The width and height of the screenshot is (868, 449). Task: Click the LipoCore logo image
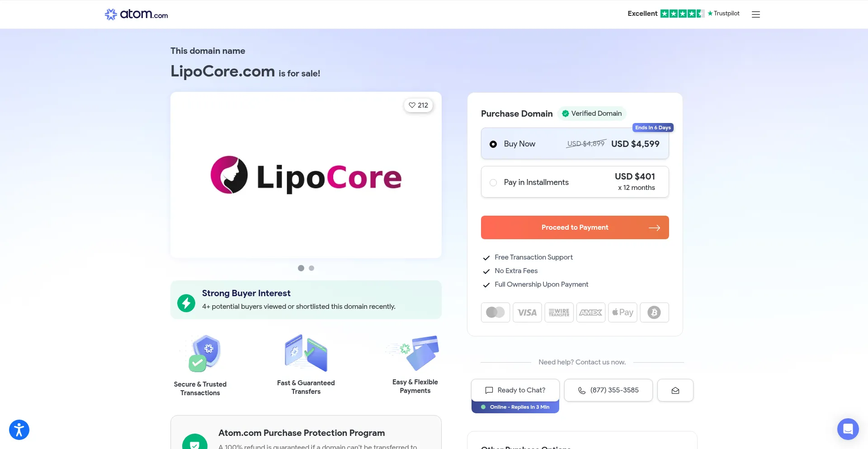pos(306,175)
